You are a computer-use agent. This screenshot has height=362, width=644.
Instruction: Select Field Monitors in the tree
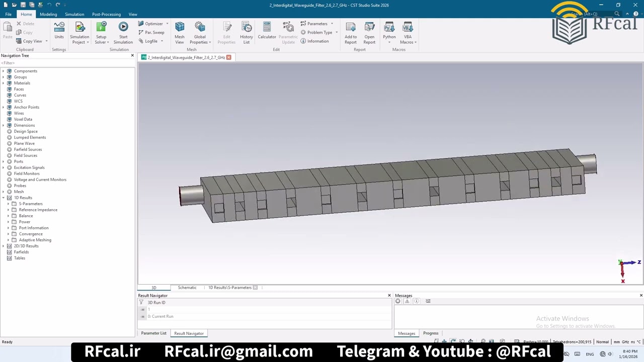[x=27, y=173]
